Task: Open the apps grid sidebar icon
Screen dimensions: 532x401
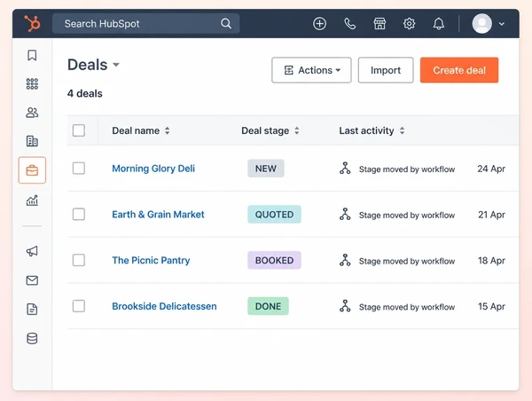Action: (32, 84)
